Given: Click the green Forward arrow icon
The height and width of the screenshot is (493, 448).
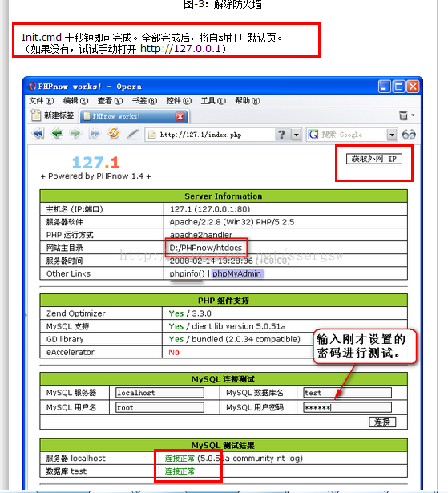Looking at the screenshot, I should coord(75,134).
